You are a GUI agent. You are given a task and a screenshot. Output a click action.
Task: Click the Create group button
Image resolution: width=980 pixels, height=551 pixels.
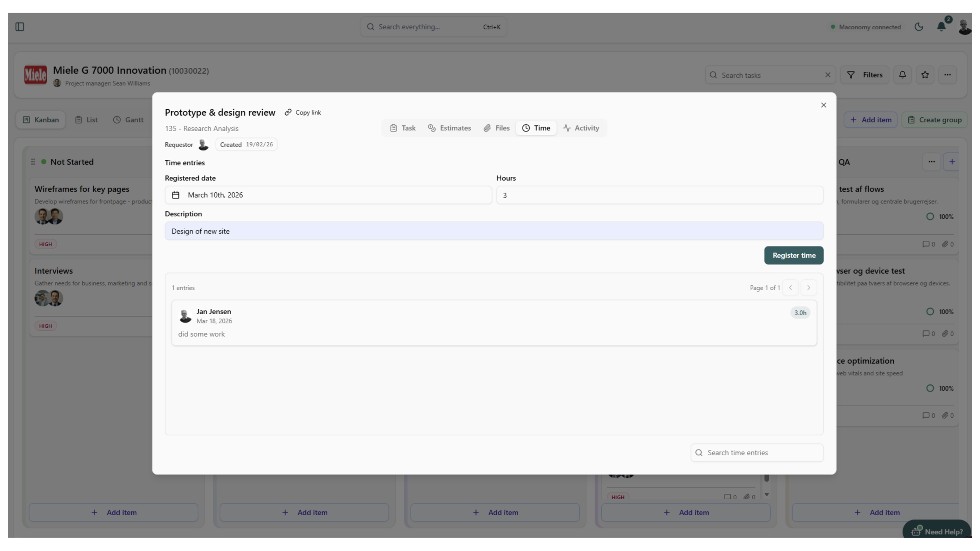tap(934, 120)
